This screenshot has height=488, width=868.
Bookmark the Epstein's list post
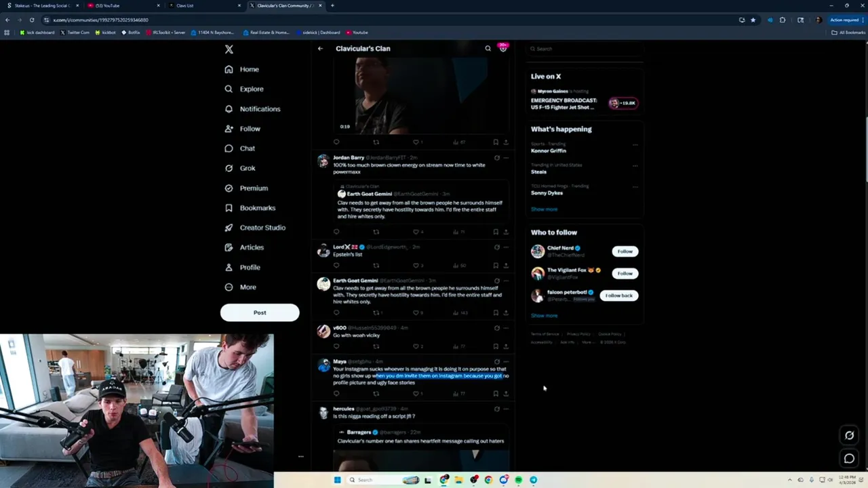[496, 266]
